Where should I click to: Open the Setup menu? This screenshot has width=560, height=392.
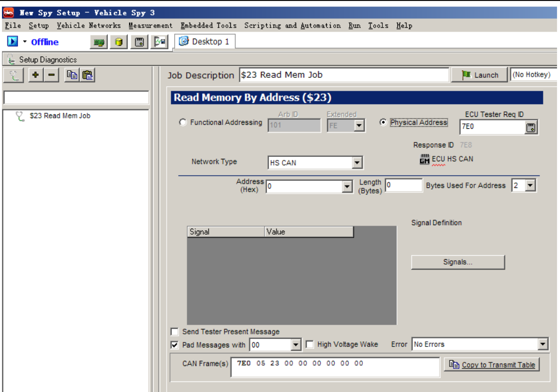pyautogui.click(x=39, y=26)
